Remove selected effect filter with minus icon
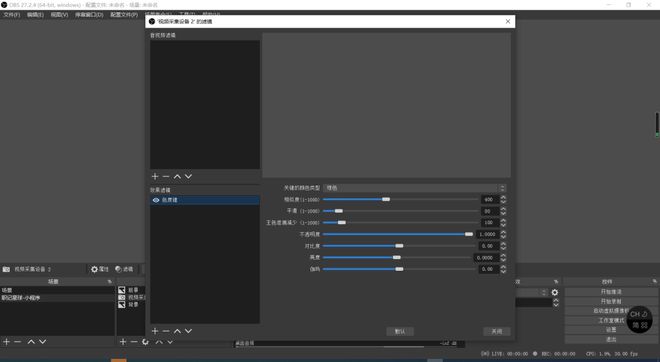 pyautogui.click(x=166, y=331)
